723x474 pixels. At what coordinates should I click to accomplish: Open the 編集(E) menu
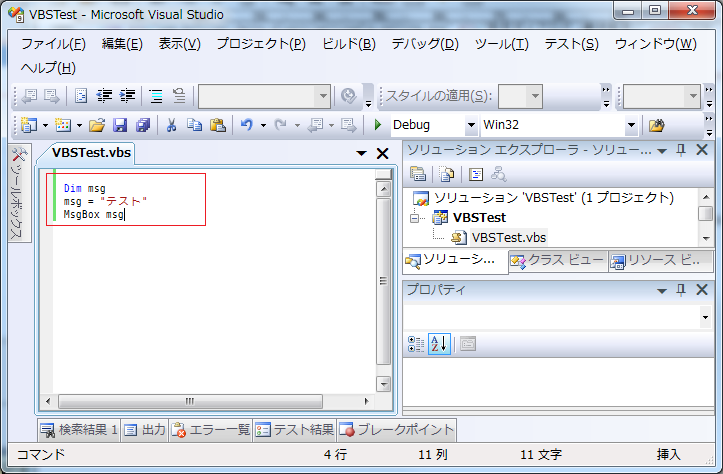point(122,44)
